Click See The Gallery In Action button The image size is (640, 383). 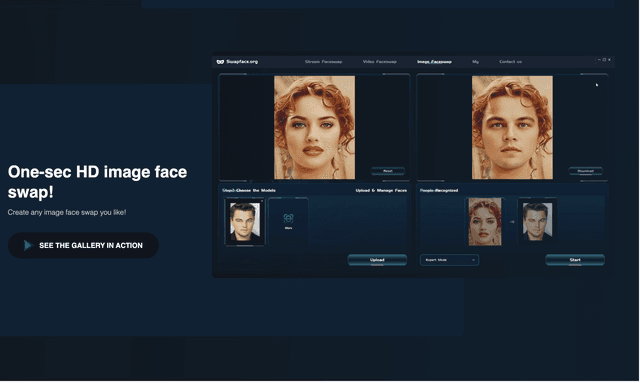pos(83,245)
